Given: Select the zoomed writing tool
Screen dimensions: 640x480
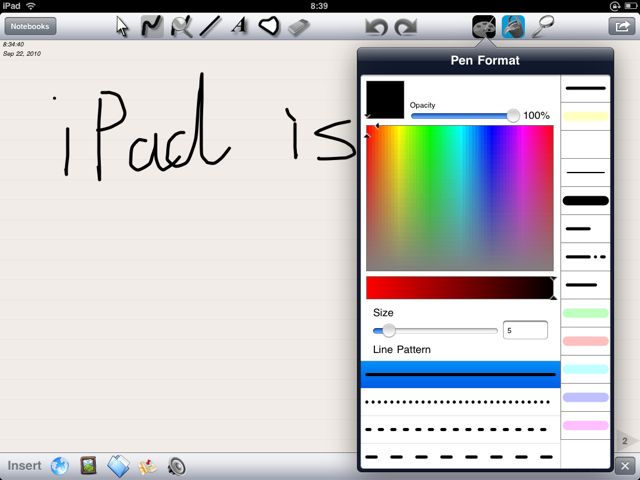Looking at the screenshot, I should tap(181, 27).
